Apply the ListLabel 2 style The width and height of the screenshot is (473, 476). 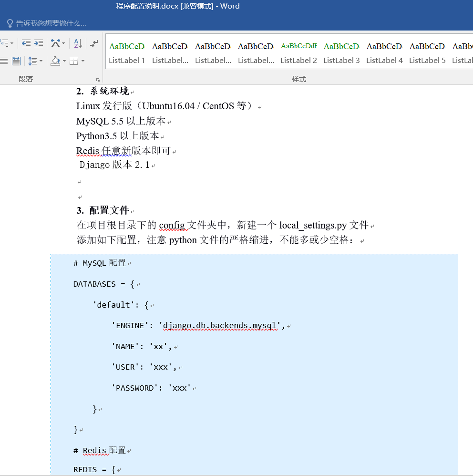[298, 52]
